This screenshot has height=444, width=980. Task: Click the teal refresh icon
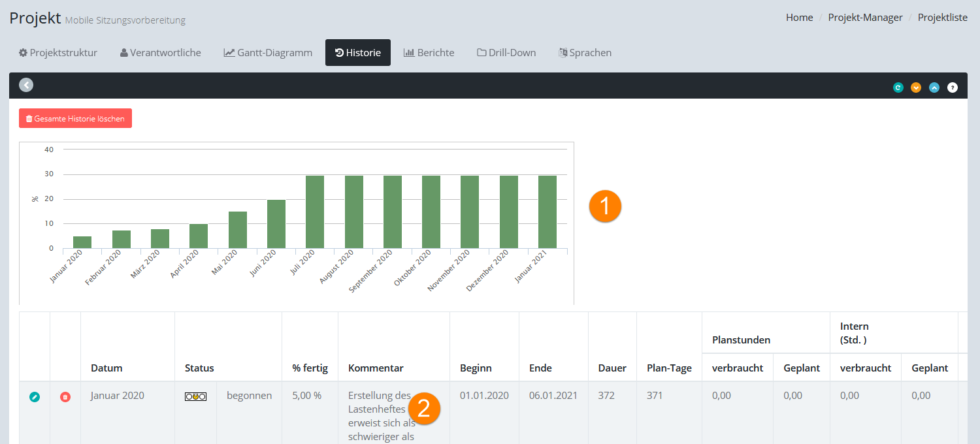pos(898,87)
